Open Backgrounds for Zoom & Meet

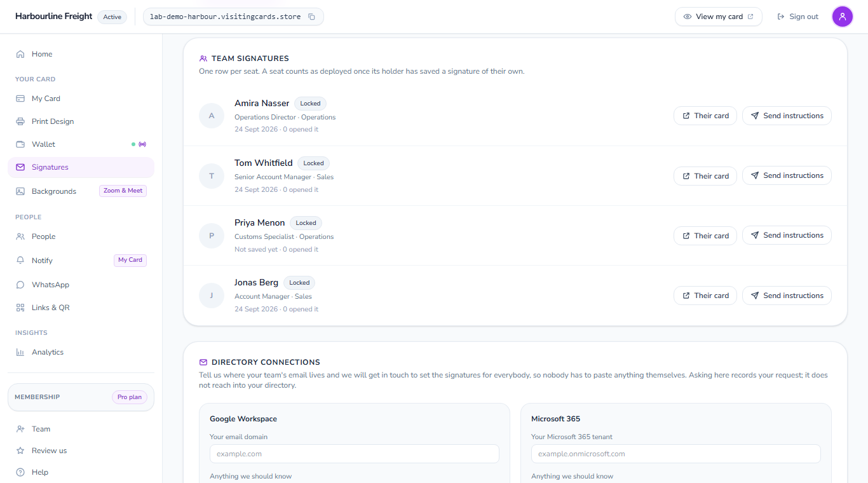click(x=81, y=191)
